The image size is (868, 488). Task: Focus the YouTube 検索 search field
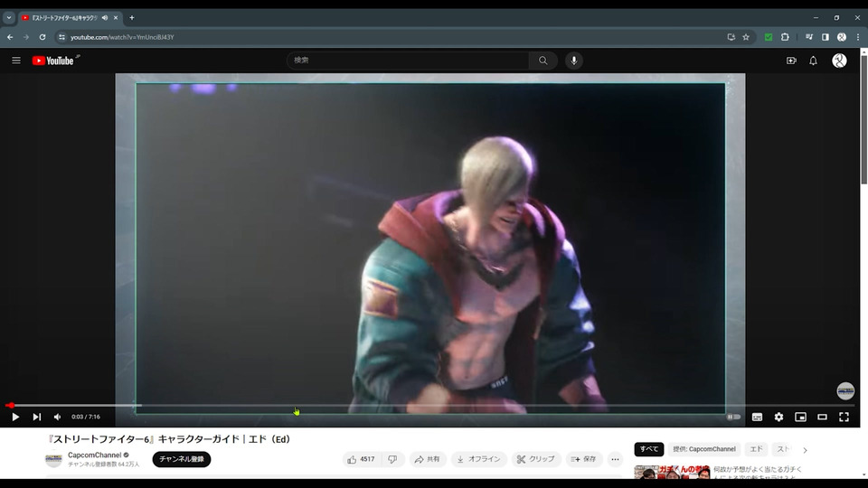pyautogui.click(x=408, y=61)
